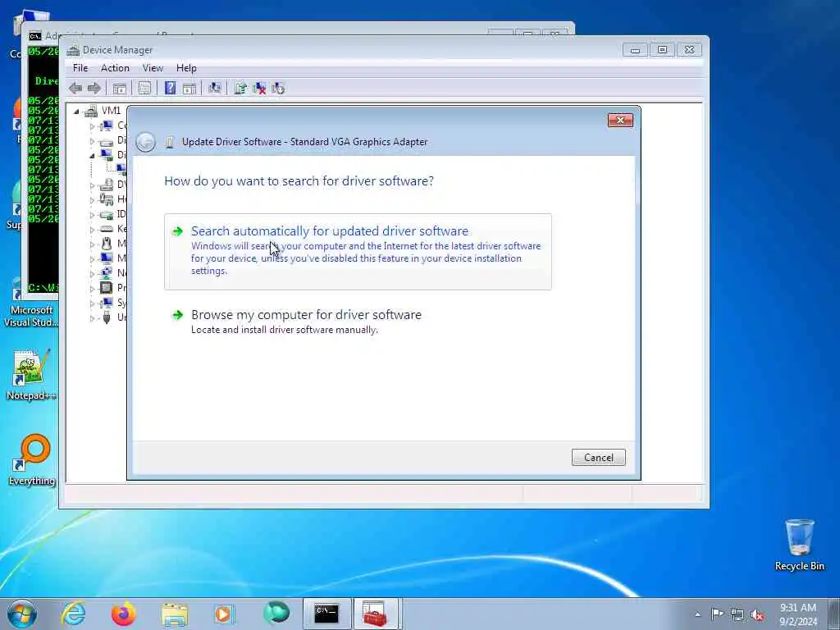The image size is (840, 630).
Task: Expand the Monitors category node
Action: click(x=92, y=258)
